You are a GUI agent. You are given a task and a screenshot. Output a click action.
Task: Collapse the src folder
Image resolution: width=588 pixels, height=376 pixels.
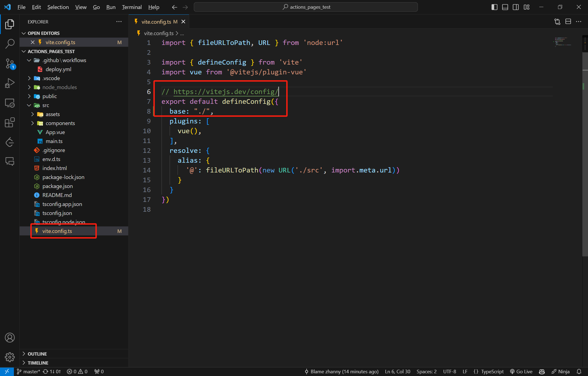45,105
